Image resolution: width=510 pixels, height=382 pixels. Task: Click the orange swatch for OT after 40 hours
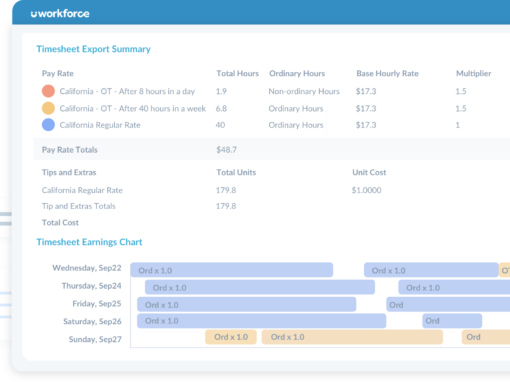48,108
